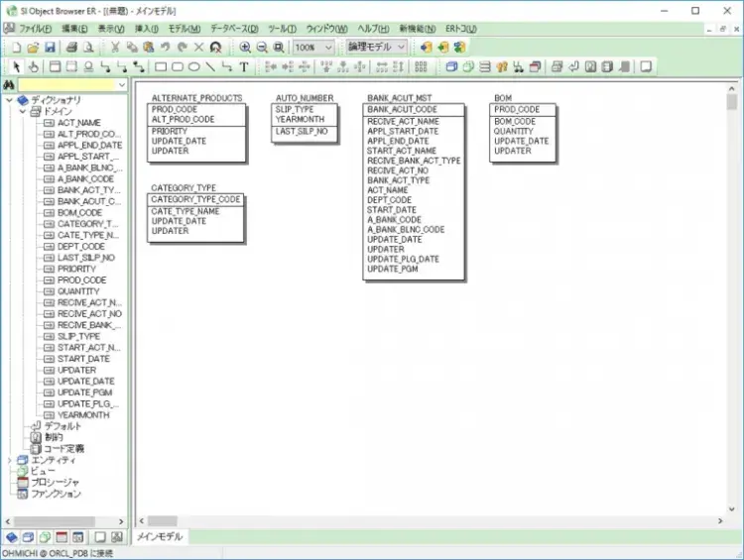
Task: Select the メインモデル tab
Action: tap(160, 536)
